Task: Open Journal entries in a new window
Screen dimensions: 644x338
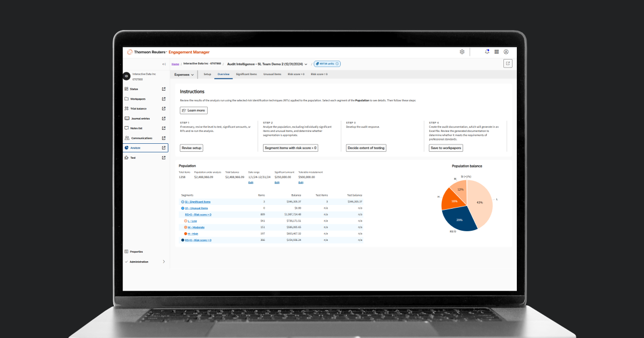Action: (164, 119)
